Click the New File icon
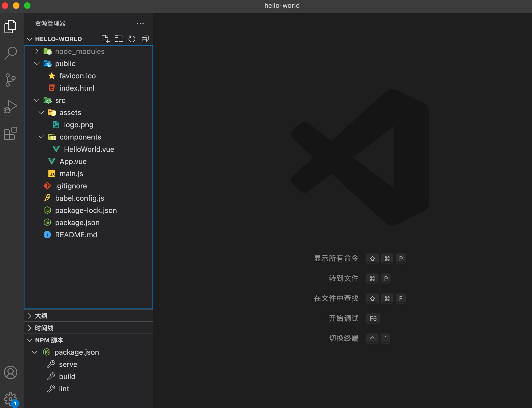This screenshot has height=408, width=532. [x=105, y=39]
